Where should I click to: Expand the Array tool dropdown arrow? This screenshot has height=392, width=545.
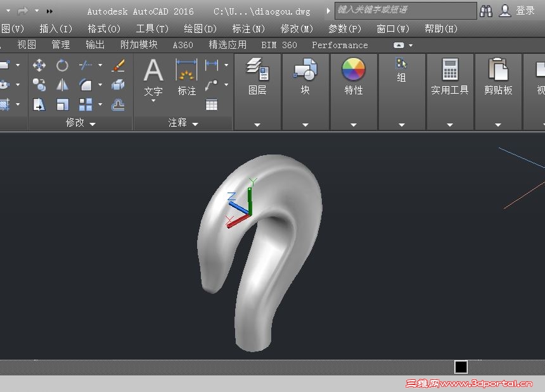tap(100, 104)
